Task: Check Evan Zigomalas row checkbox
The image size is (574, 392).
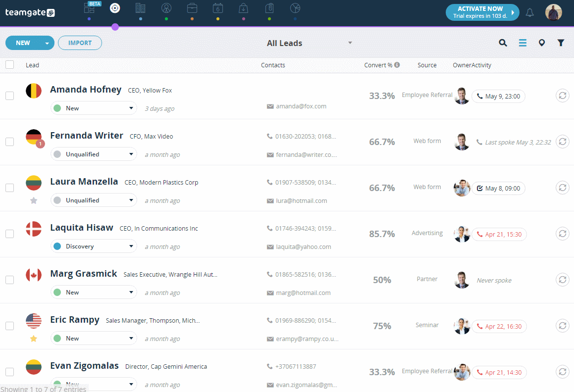Action: 10,372
